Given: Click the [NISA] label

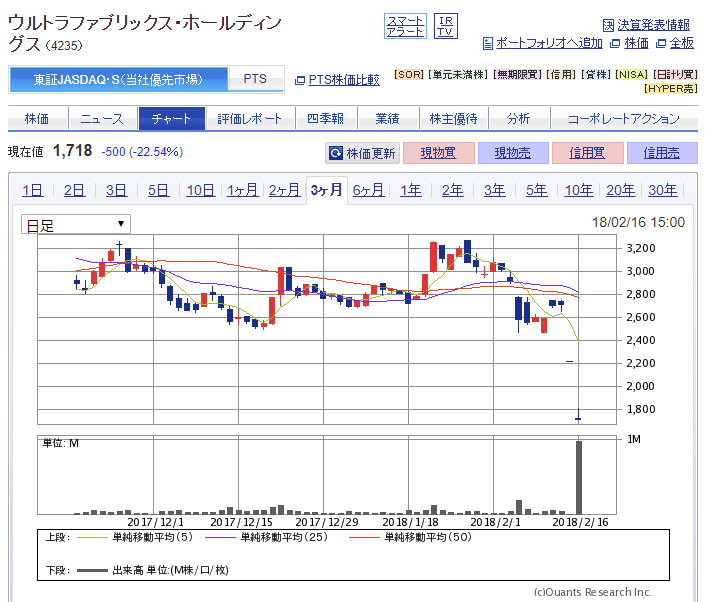Looking at the screenshot, I should (631, 74).
